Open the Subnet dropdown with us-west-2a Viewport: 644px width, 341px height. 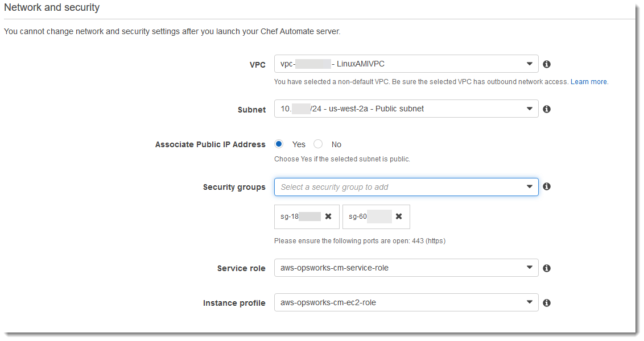pos(406,109)
